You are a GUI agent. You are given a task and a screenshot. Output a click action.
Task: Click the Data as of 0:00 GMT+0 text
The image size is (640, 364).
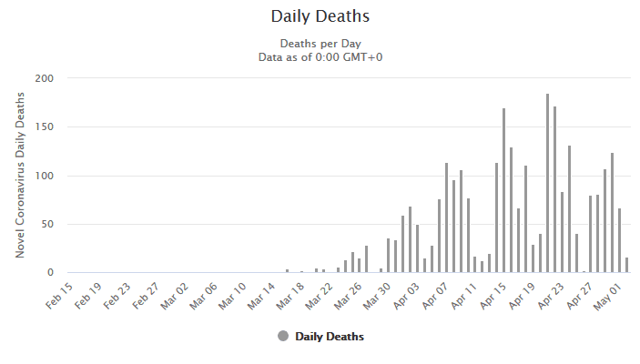click(320, 56)
